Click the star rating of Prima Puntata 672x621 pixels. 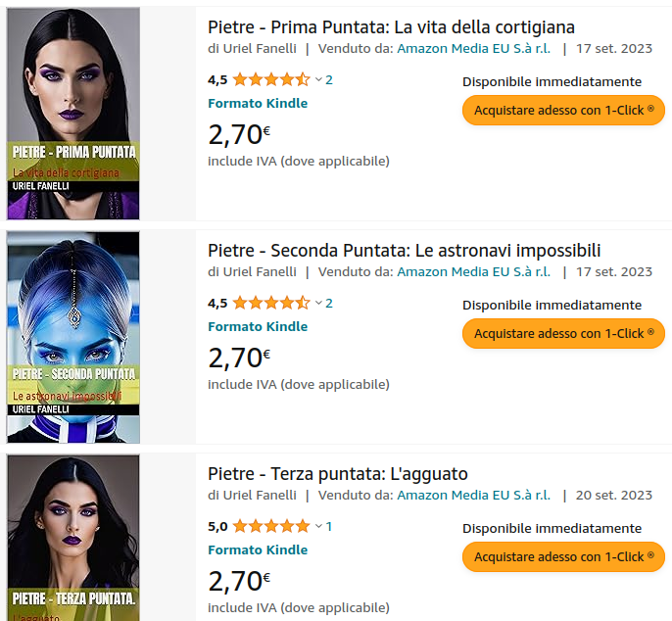point(271,79)
